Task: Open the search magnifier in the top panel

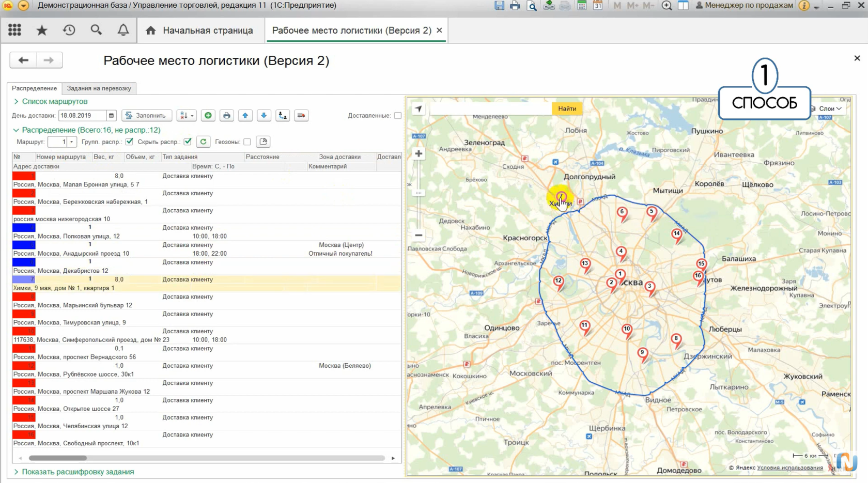Action: [x=96, y=30]
